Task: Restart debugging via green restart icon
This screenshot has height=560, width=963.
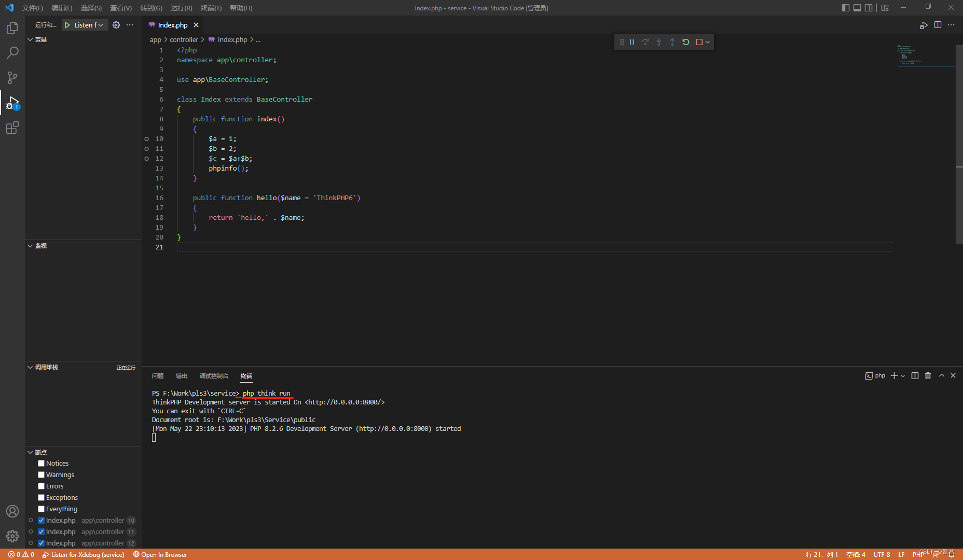Action: pos(686,42)
